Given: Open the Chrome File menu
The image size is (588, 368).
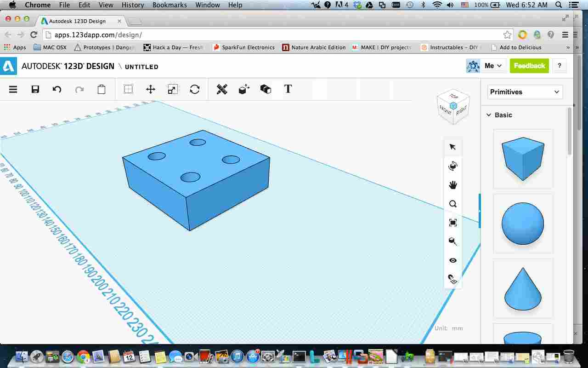Looking at the screenshot, I should (x=64, y=5).
